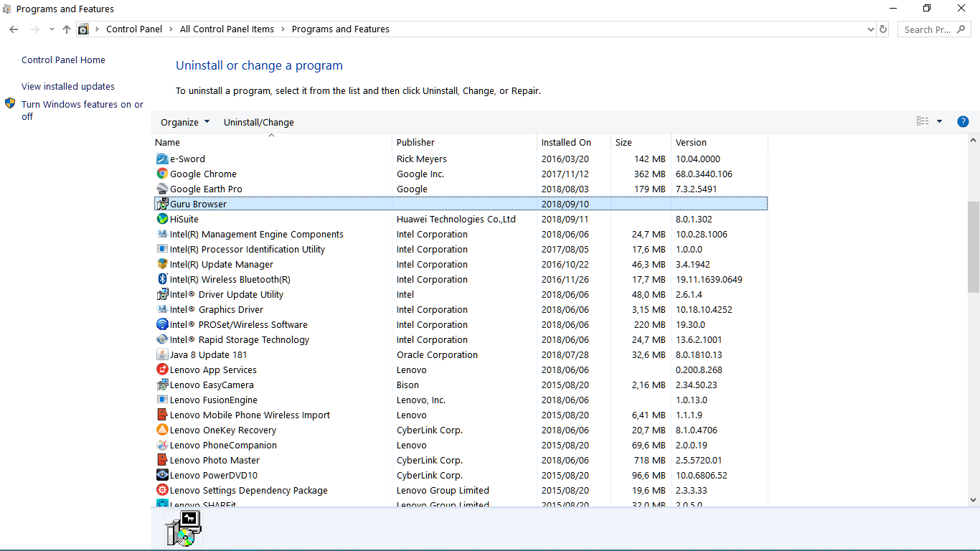
Task: Click the Google Chrome icon in list
Action: (x=162, y=174)
